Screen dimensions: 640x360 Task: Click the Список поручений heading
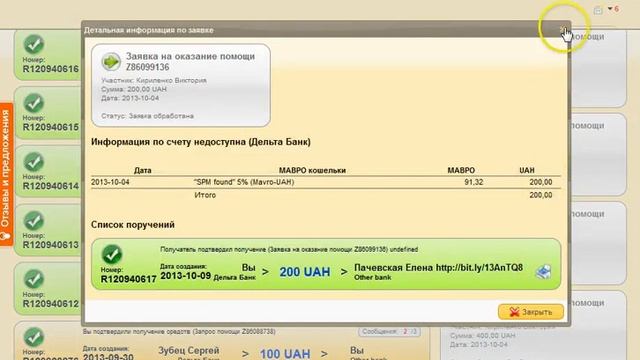(133, 225)
